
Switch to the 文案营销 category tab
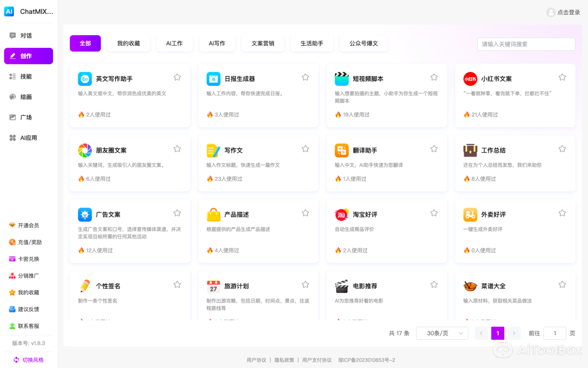(x=262, y=43)
